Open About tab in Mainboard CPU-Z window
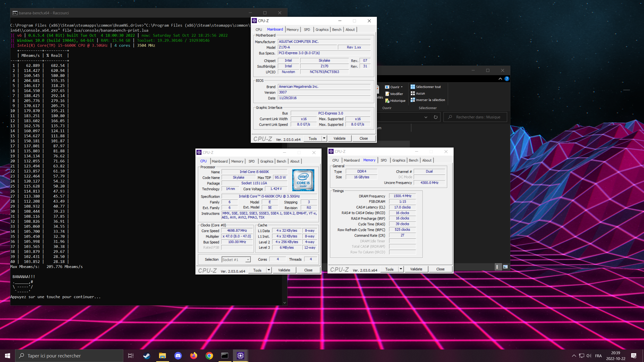Image resolution: width=644 pixels, height=362 pixels. pos(350,30)
